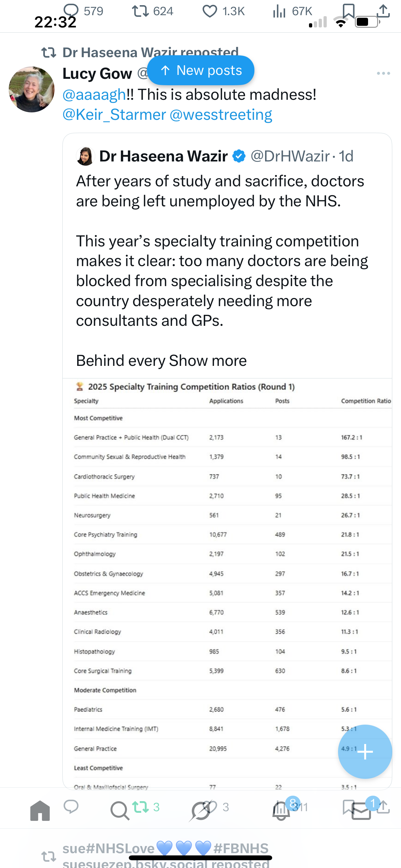This screenshot has height=868, width=401.
Task: Open Lucy Gow's profile picture
Action: pos(32,89)
